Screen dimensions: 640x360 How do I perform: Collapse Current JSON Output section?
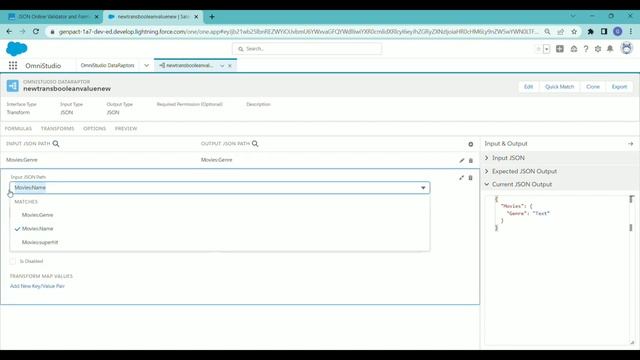[487, 184]
